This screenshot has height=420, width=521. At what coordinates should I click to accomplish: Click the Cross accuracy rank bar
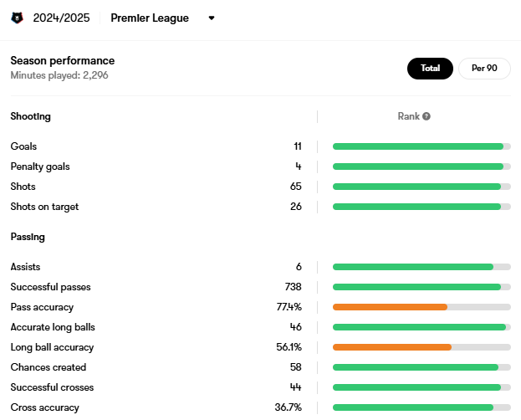[x=413, y=407]
